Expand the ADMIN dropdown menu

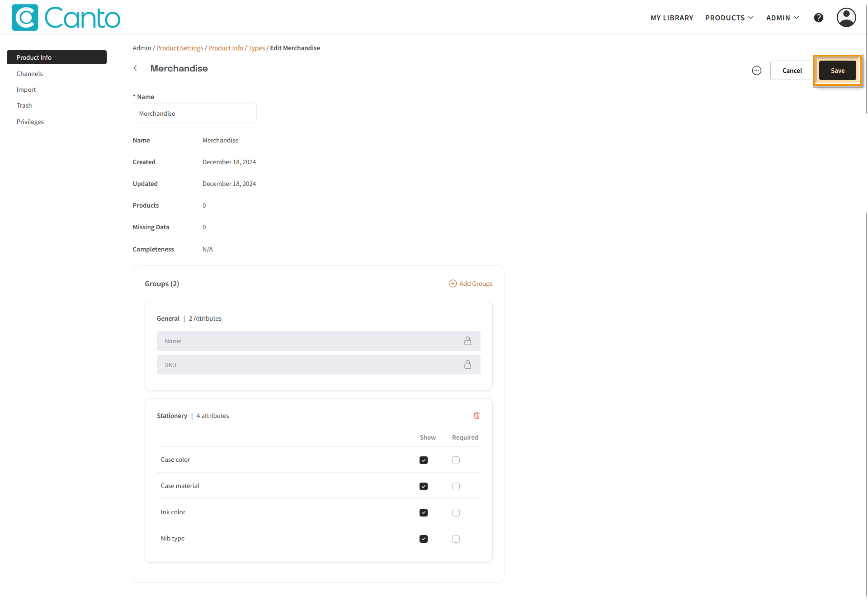pos(782,18)
